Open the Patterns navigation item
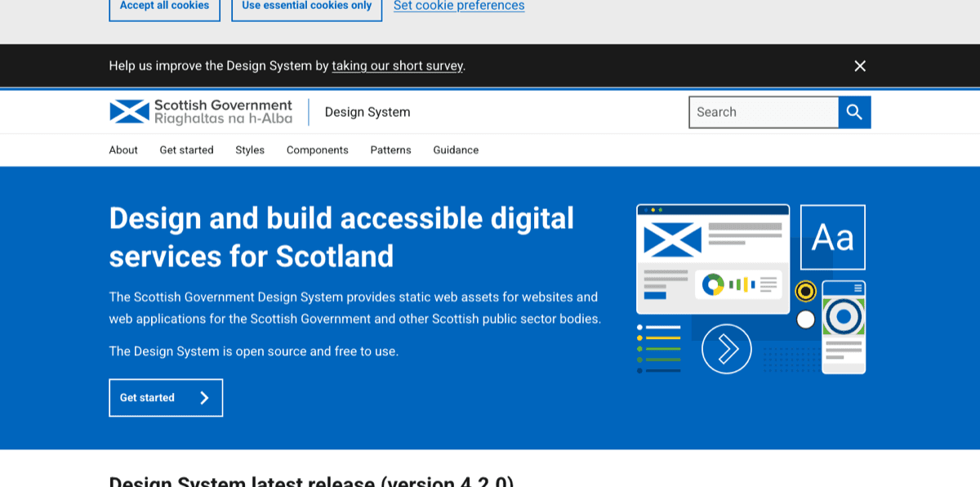This screenshot has width=980, height=487. pos(390,150)
